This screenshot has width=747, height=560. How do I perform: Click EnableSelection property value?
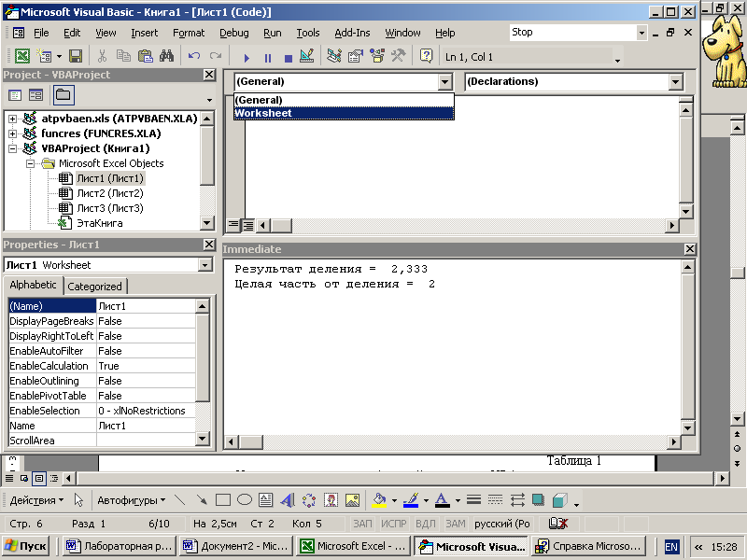[146, 411]
